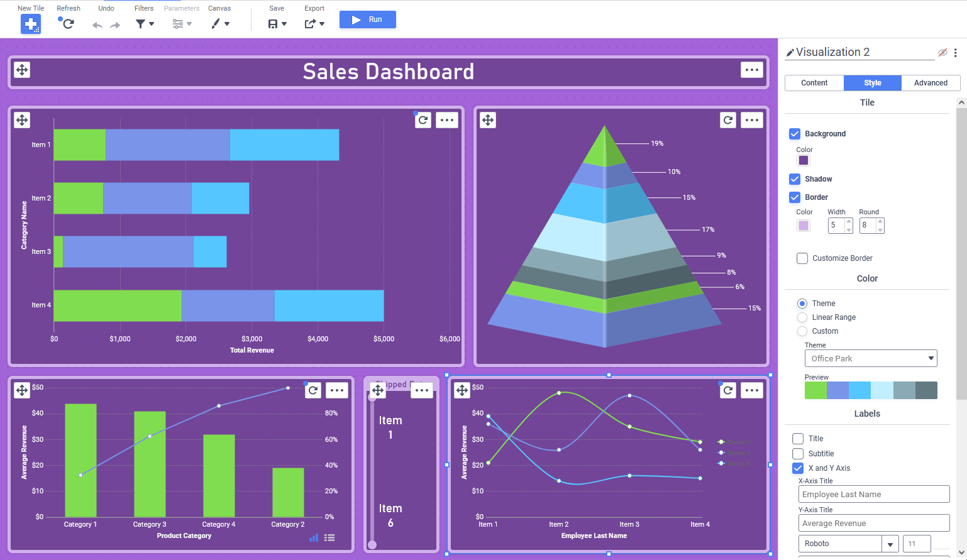
Task: Open slider filter tile options menu
Action: (422, 390)
